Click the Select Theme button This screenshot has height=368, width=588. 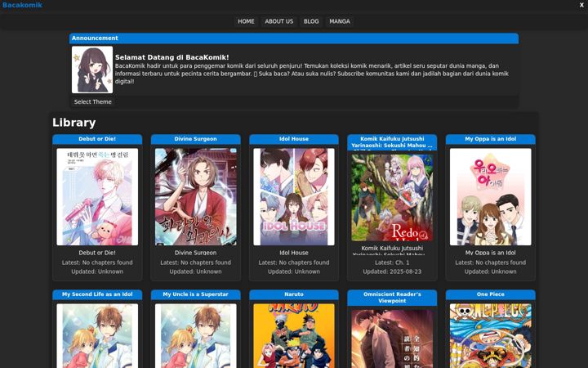(92, 101)
